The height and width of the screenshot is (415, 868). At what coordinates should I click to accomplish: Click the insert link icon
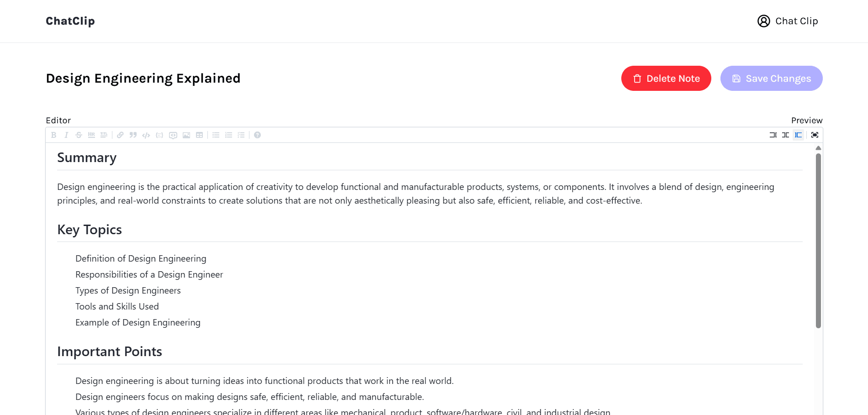(120, 135)
